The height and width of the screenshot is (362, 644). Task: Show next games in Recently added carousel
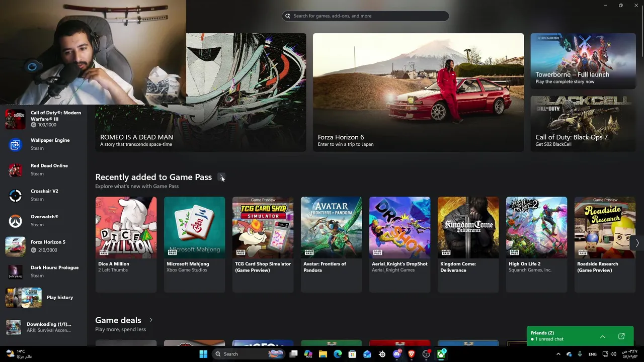pos(637,243)
